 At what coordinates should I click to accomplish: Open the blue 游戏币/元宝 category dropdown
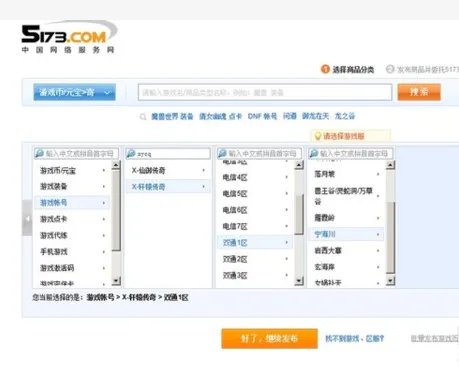point(75,92)
